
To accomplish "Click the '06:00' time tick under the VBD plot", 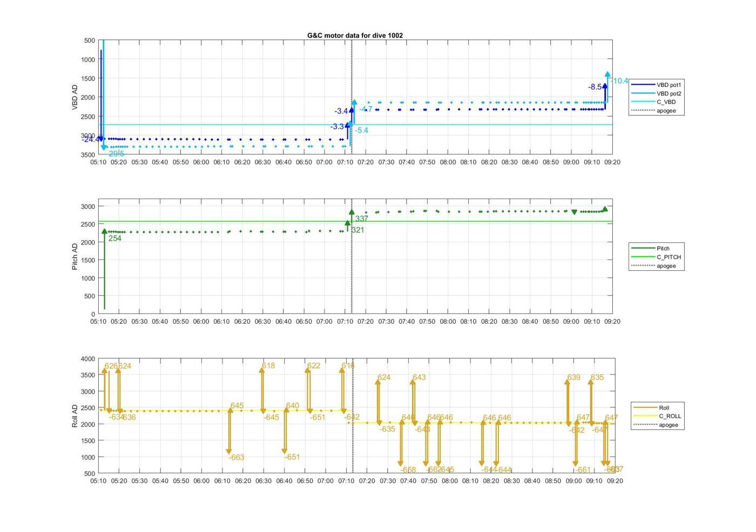I will click(201, 162).
